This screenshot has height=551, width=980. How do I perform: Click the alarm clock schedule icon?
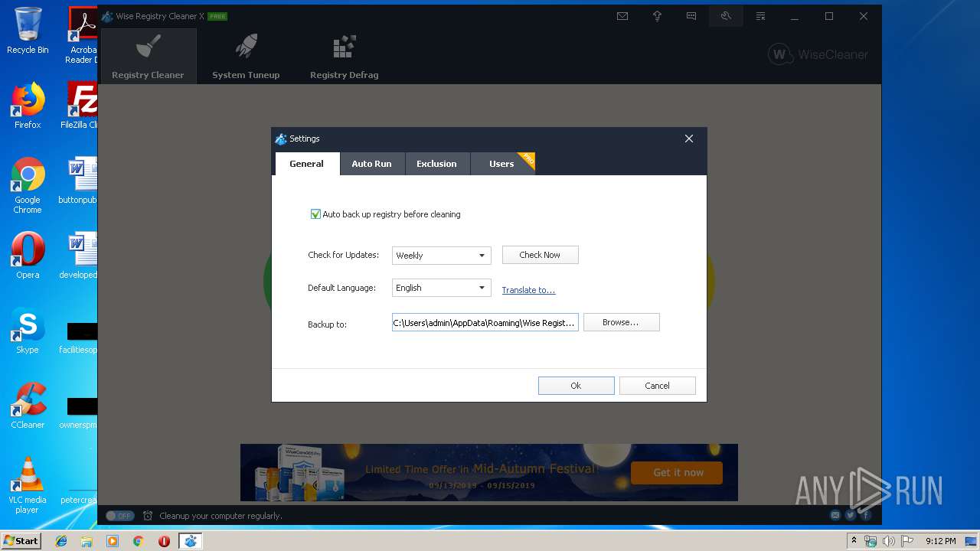tap(148, 516)
